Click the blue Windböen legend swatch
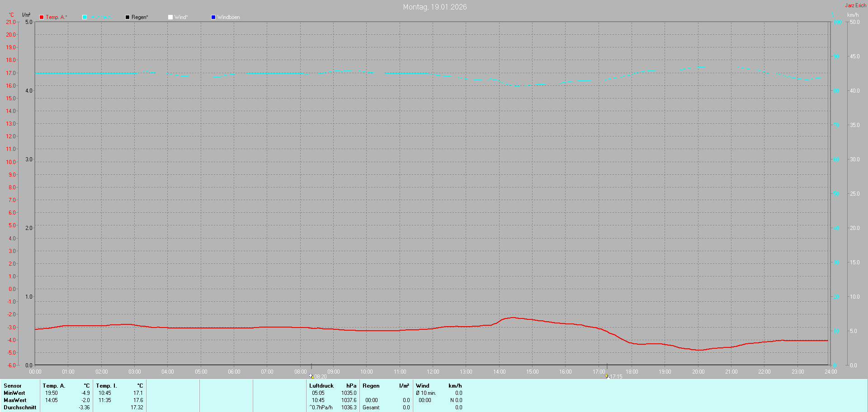This screenshot has height=412, width=868. point(213,17)
